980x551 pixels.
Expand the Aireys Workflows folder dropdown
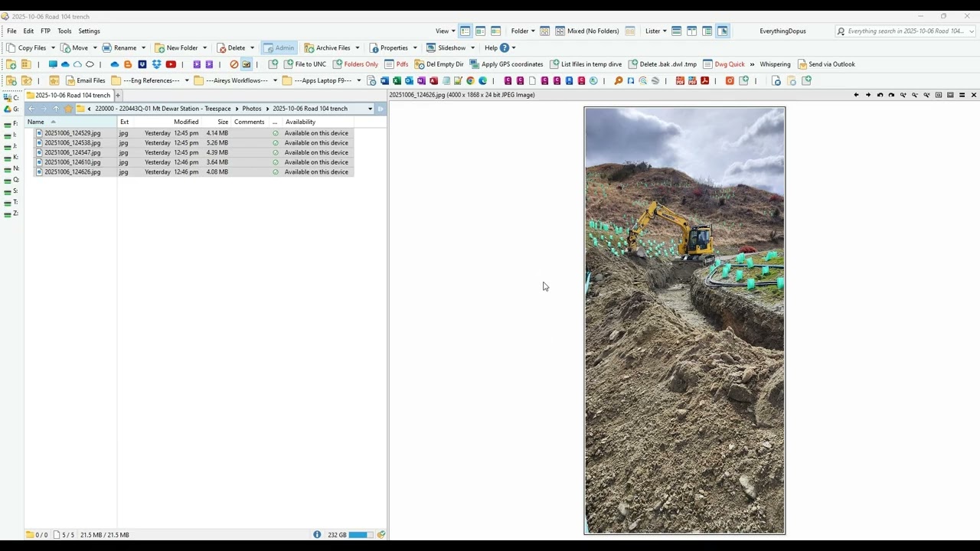pos(275,80)
